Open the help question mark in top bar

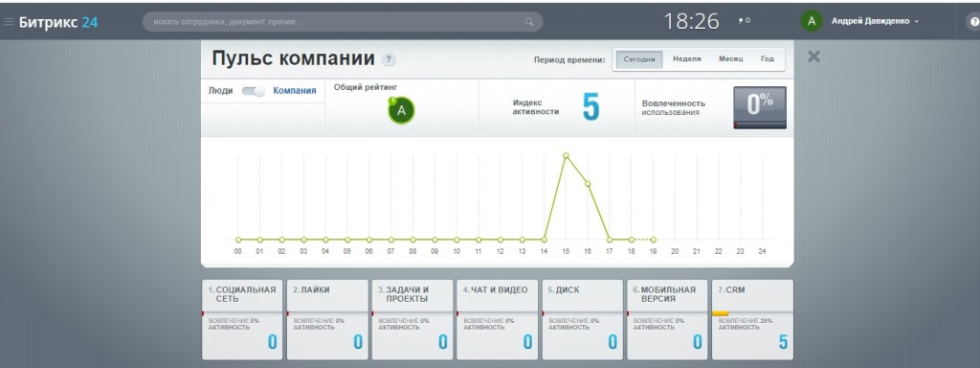[x=974, y=22]
